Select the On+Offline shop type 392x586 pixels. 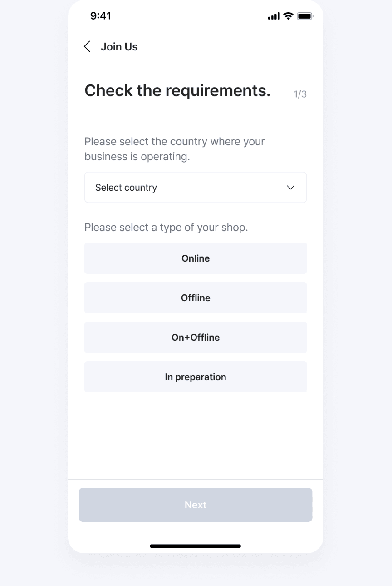(196, 337)
